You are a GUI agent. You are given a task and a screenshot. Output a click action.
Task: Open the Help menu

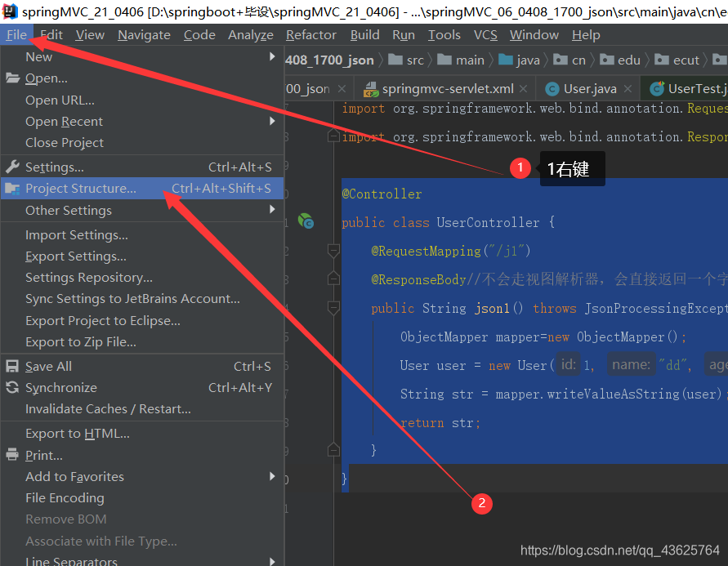[586, 35]
